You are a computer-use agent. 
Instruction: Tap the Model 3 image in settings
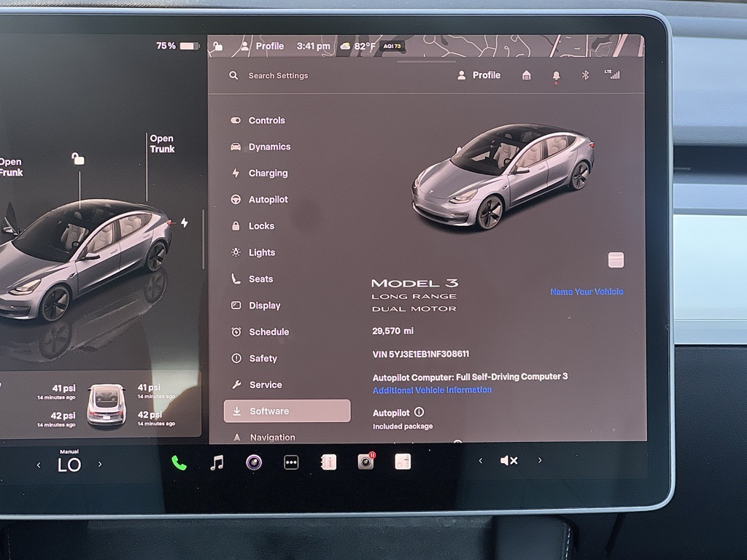(503, 177)
